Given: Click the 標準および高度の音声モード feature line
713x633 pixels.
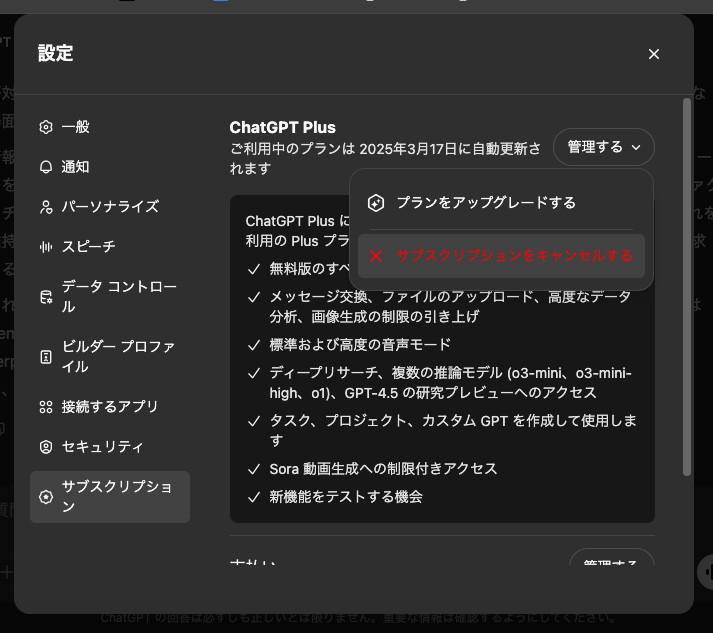Looking at the screenshot, I should point(360,345).
